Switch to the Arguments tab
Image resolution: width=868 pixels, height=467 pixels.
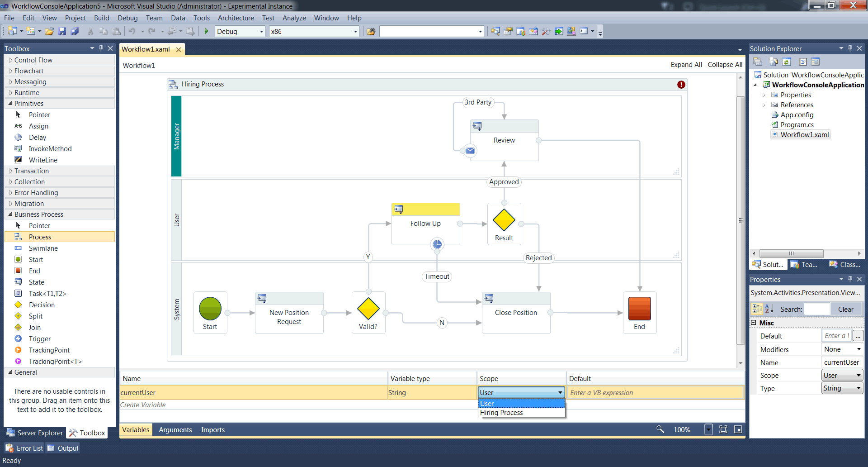[x=175, y=430]
